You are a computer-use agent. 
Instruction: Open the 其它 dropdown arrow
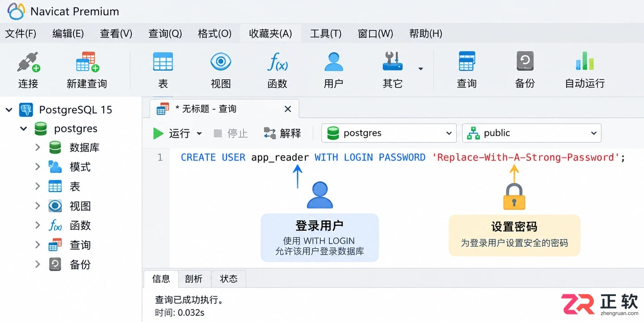(x=420, y=69)
